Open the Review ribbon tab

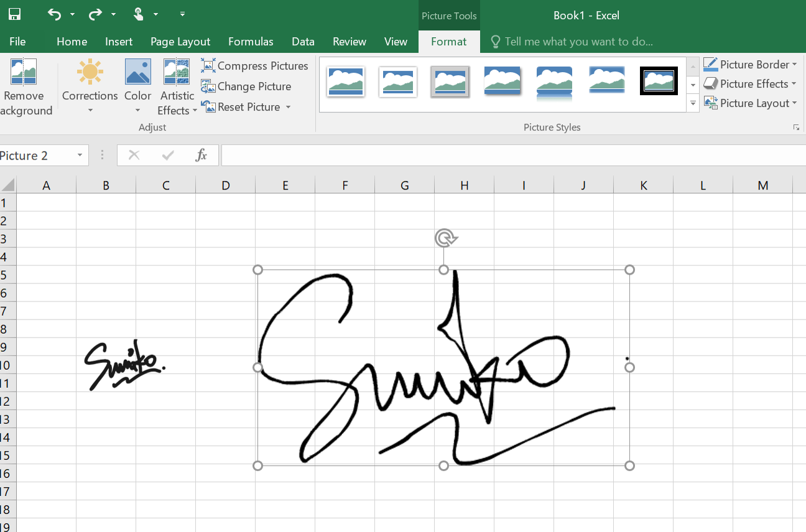point(349,42)
